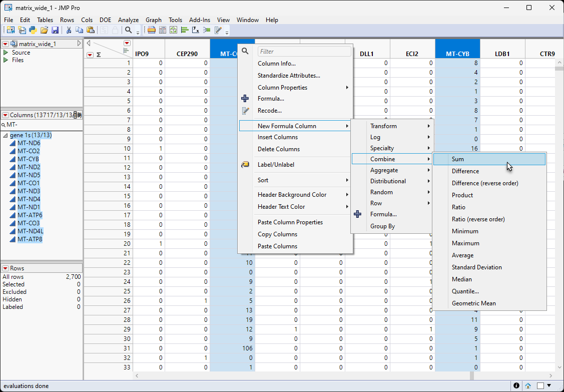The height and width of the screenshot is (392, 564).
Task: Select MT-ATP6 in the columns list
Action: pos(30,215)
